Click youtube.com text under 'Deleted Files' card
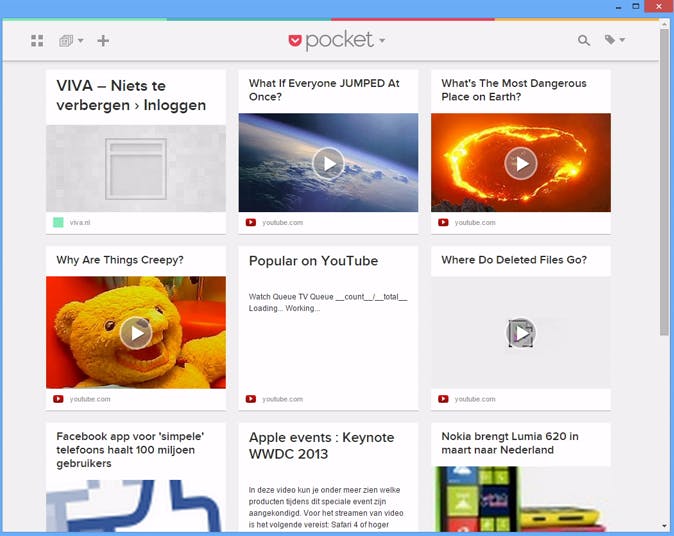Viewport: 674px width, 536px height. point(475,399)
